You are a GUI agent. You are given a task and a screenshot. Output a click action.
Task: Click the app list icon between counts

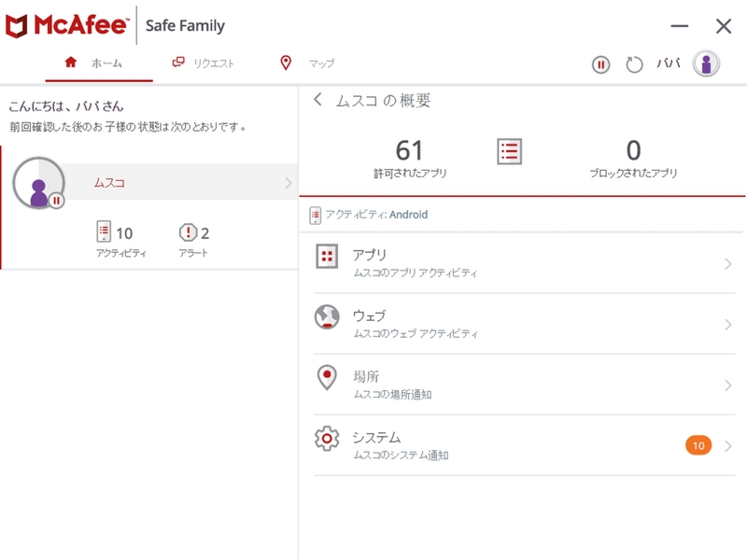click(509, 152)
